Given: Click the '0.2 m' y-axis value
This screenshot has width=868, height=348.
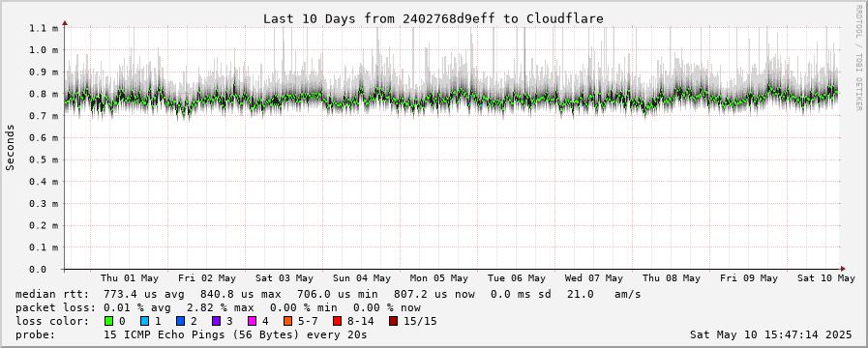Looking at the screenshot, I should click(x=44, y=225).
